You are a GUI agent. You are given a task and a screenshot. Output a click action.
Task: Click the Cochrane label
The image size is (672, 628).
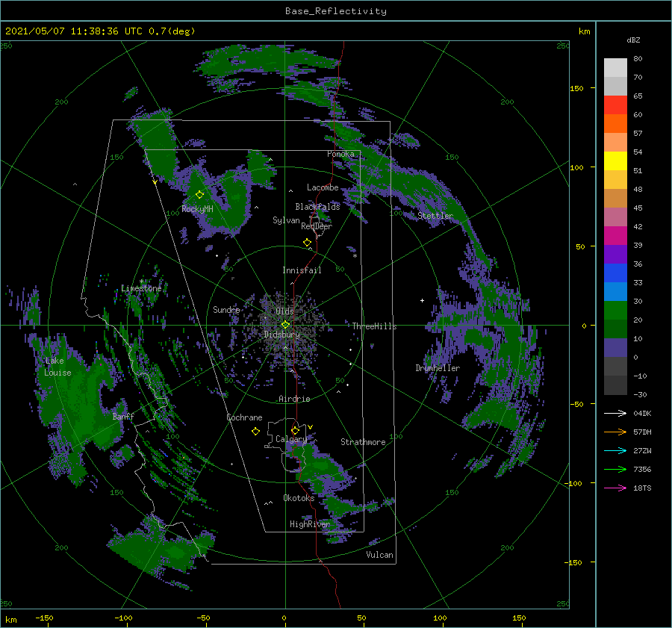pos(244,417)
